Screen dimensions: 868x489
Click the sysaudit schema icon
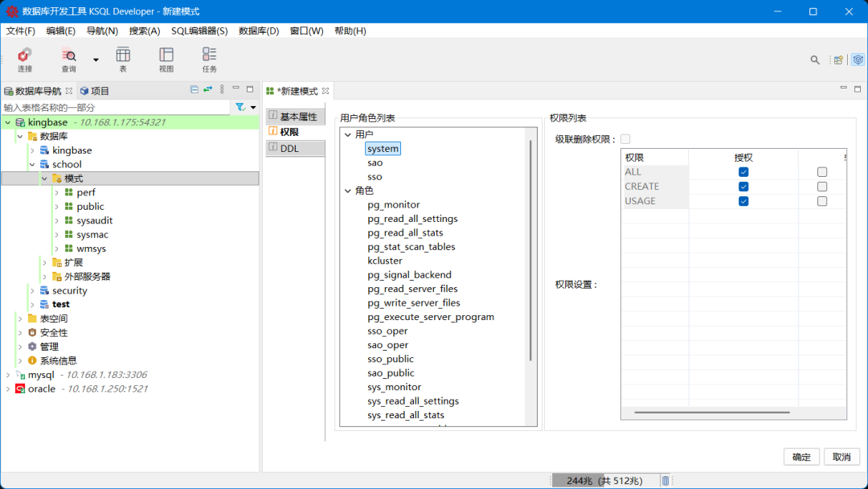pyautogui.click(x=68, y=220)
